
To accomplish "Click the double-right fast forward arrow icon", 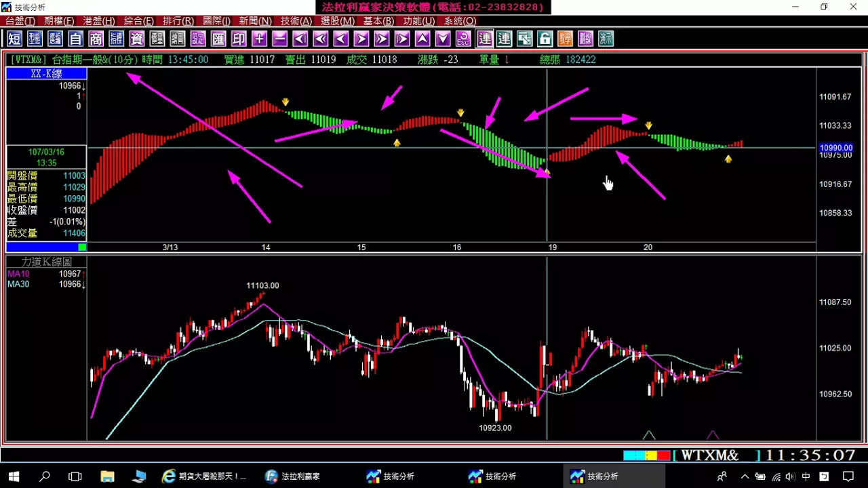I will coord(382,39).
